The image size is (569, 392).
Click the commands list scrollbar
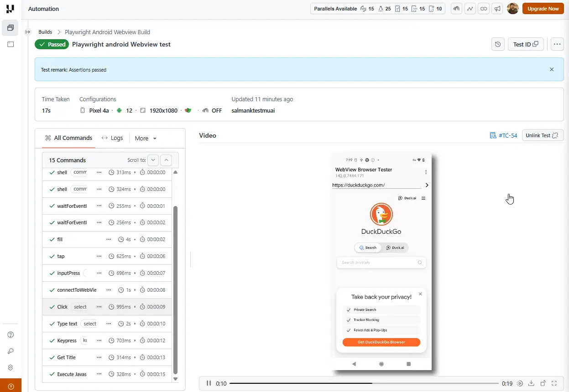point(176,290)
